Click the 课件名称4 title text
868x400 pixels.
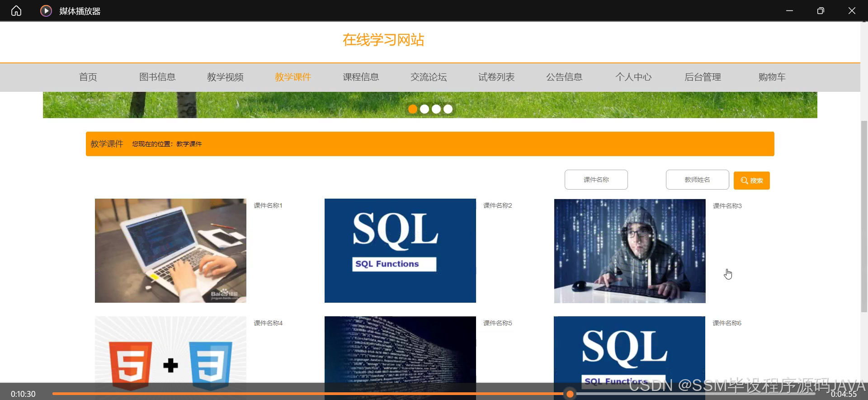268,323
